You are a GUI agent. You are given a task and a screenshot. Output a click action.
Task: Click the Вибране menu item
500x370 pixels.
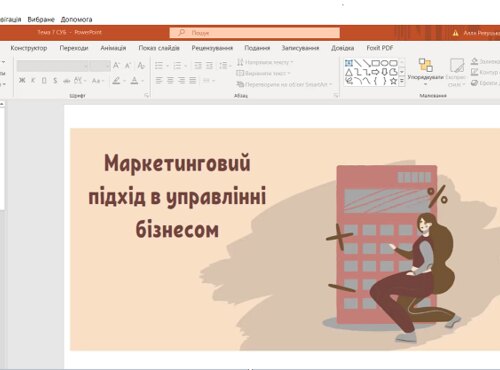coord(41,19)
